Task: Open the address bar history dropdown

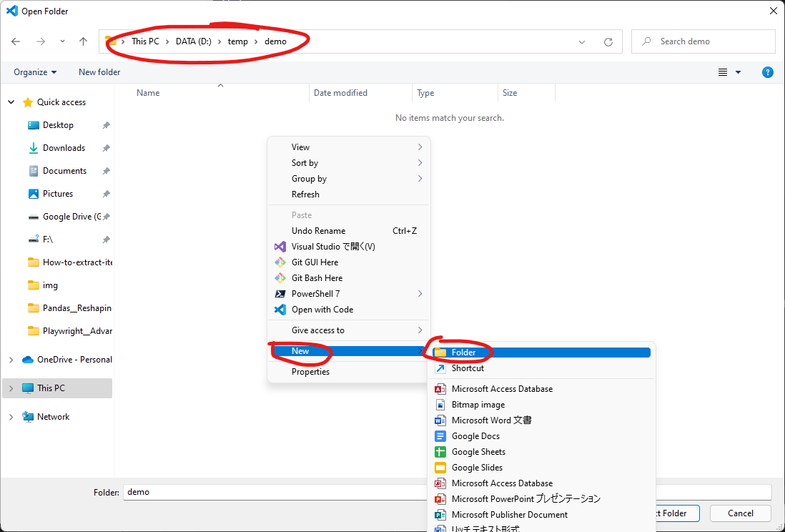Action: [x=581, y=41]
